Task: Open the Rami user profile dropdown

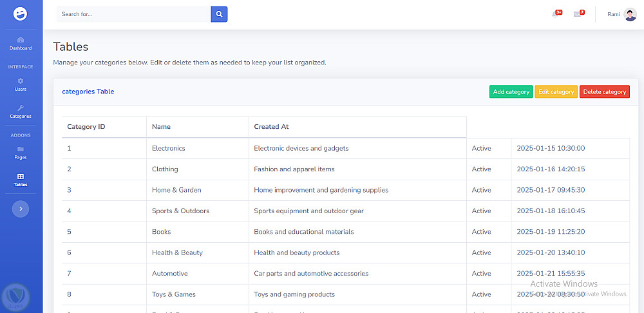Action: [614, 14]
